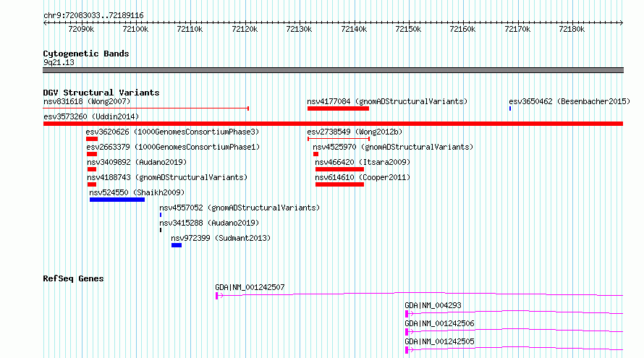Select nsv614610 (Cooper2011) label
This screenshot has width=644, height=358.
tap(363, 177)
